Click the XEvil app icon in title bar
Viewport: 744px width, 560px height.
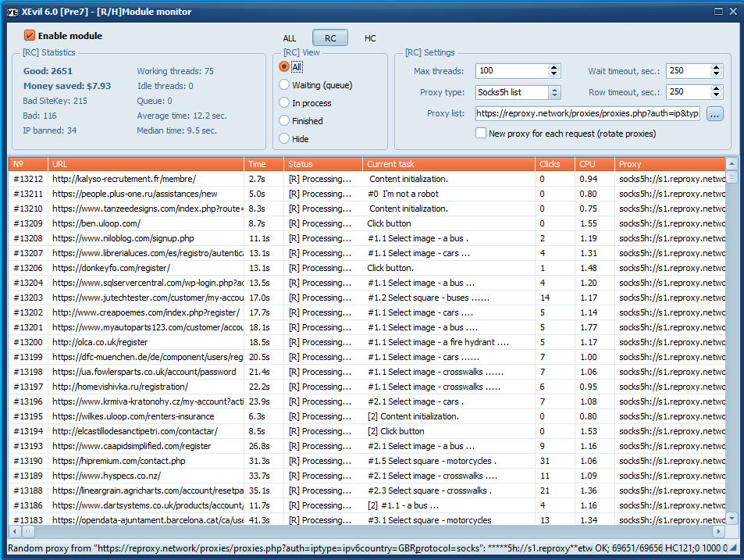coord(12,12)
